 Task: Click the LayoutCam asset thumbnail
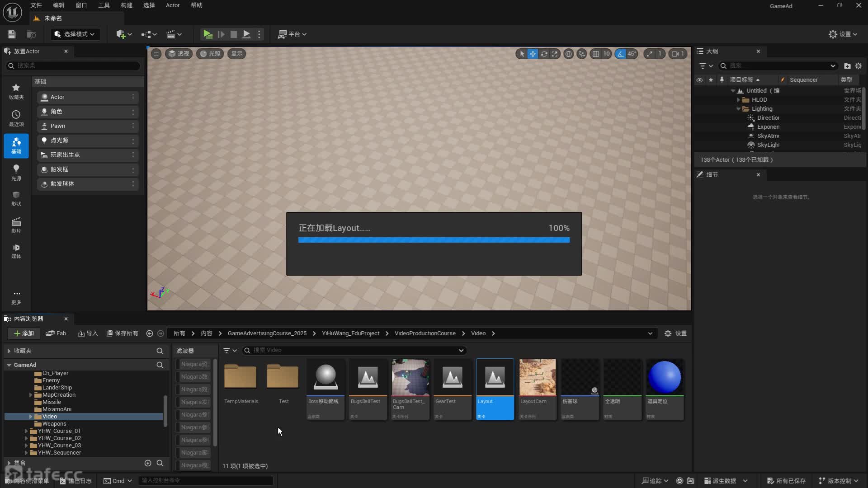pyautogui.click(x=537, y=377)
